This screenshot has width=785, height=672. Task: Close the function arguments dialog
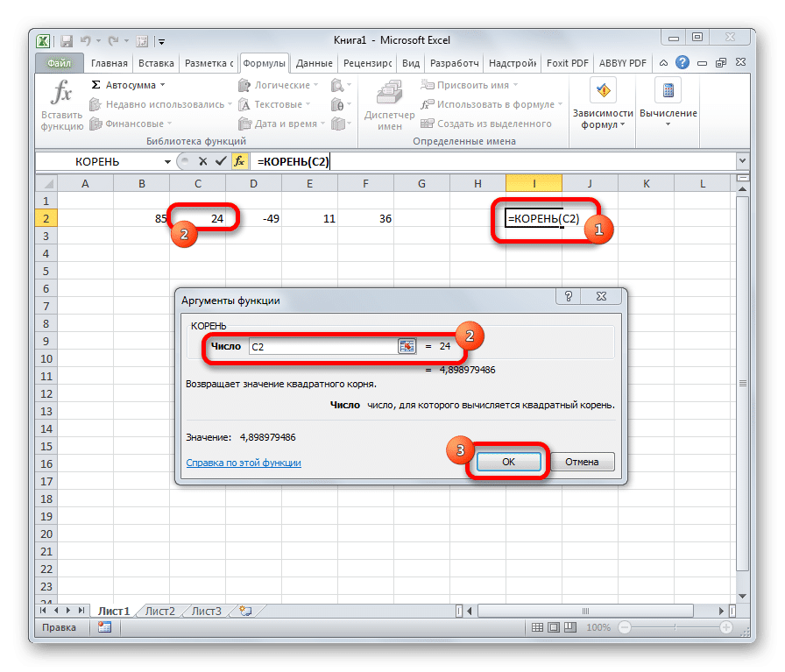pyautogui.click(x=601, y=296)
